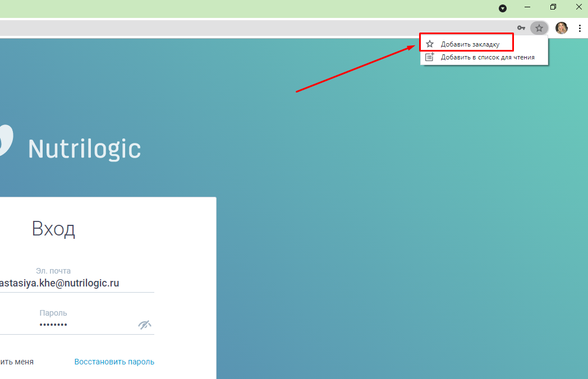Minimize the browser window

[527, 7]
